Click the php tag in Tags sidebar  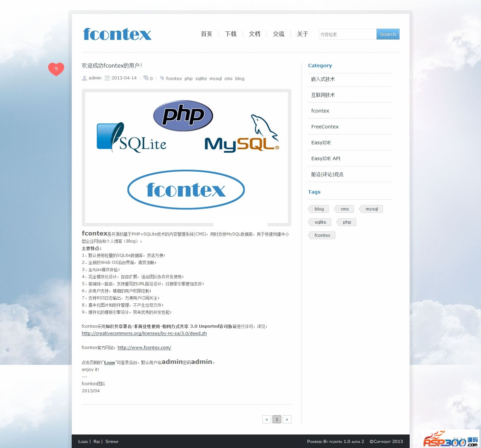(x=346, y=222)
